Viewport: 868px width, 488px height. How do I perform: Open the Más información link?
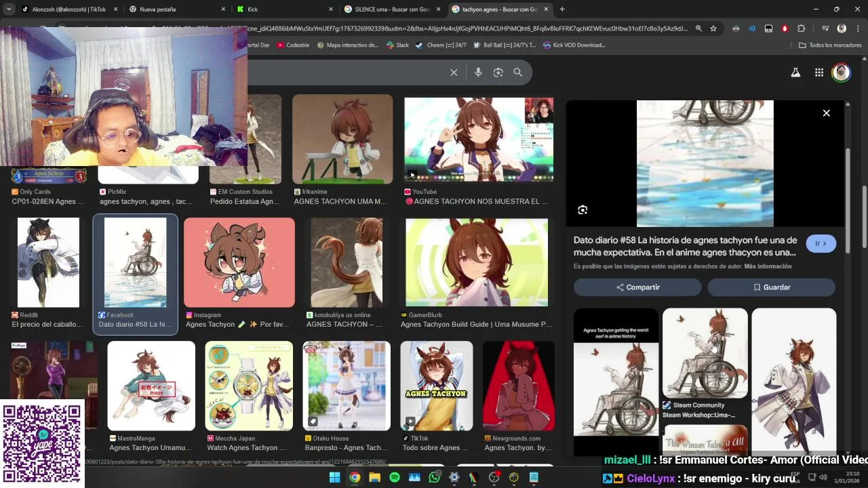tap(768, 266)
